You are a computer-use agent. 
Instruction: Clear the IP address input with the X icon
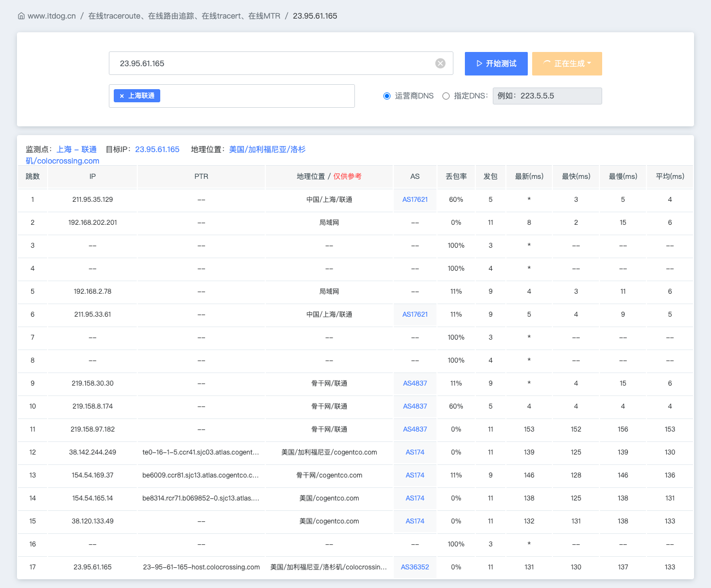(x=440, y=63)
